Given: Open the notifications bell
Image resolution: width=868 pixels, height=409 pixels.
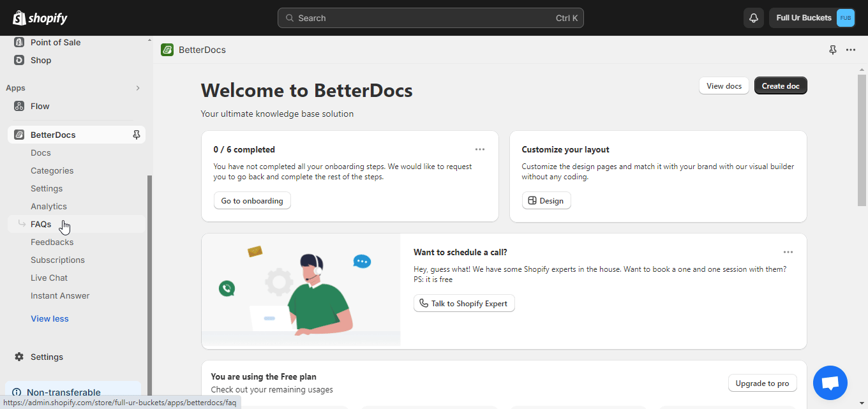Looking at the screenshot, I should coord(753,17).
